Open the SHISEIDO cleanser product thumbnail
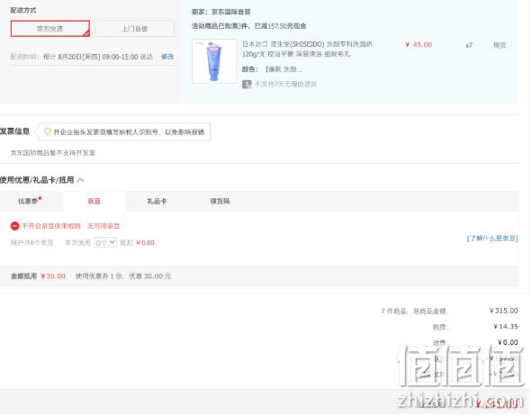Image resolution: width=532 pixels, height=416 pixels. 214,61
